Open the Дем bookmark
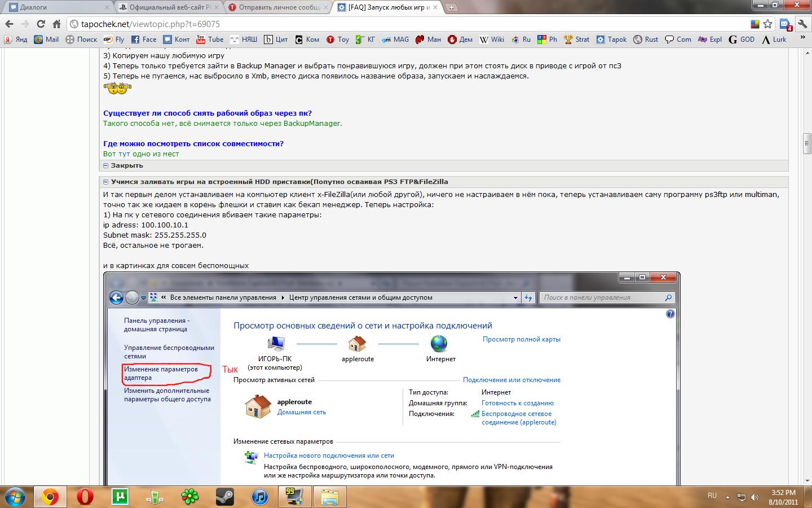 (x=460, y=40)
